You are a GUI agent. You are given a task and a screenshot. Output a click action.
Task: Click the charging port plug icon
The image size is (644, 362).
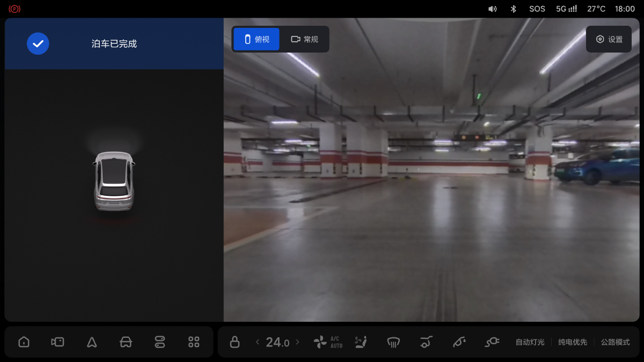pyautogui.click(x=492, y=342)
